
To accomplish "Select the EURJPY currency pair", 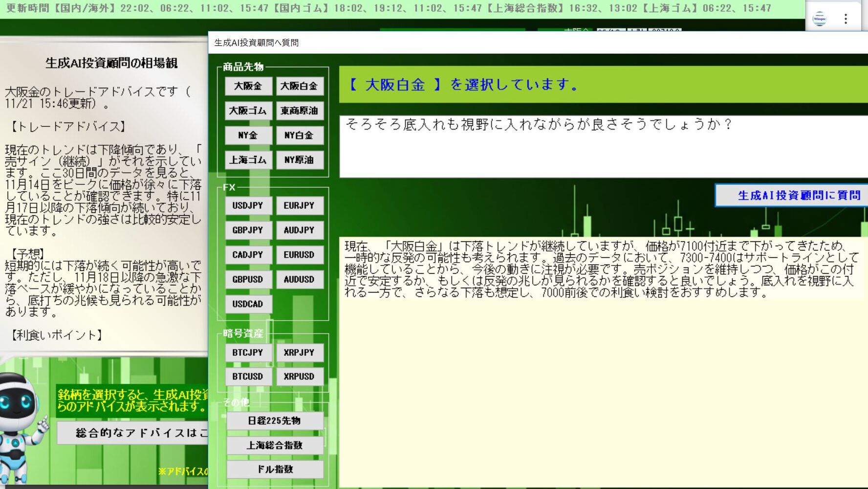I will [x=299, y=205].
